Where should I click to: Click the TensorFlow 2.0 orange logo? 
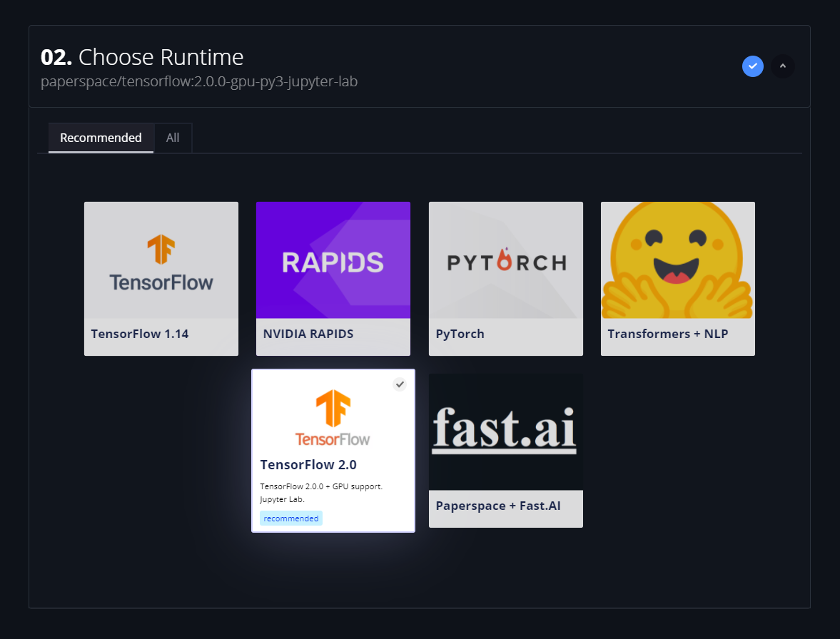pos(333,417)
